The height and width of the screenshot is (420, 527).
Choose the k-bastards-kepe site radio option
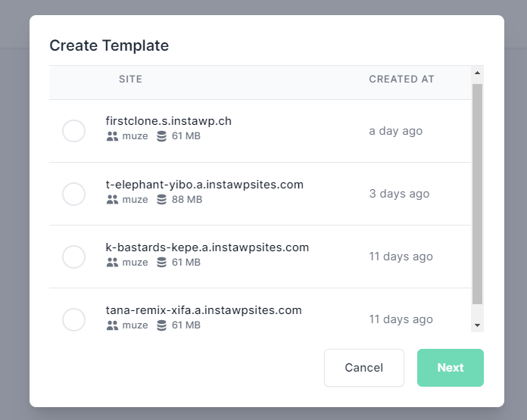pos(73,257)
